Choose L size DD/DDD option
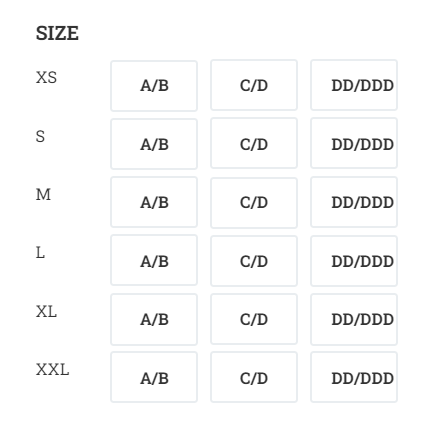This screenshot has width=433, height=427. 354,261
